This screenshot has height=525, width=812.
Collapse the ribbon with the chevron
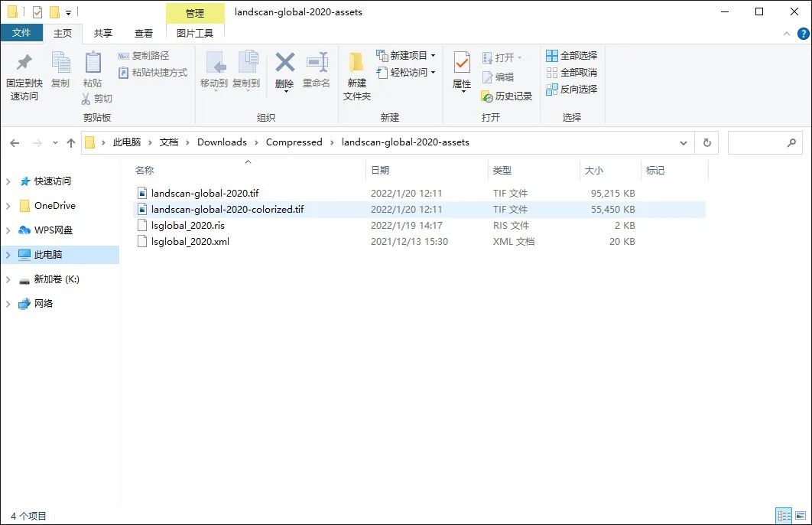coord(787,34)
